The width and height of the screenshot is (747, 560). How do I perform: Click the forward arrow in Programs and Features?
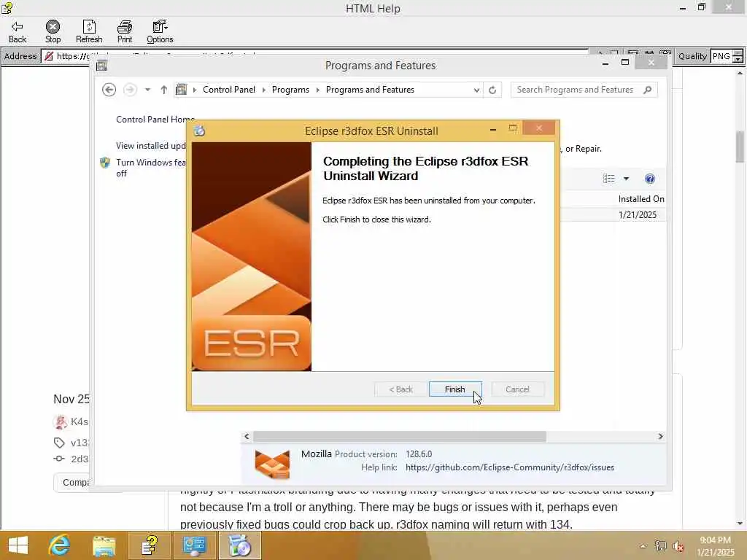(x=130, y=90)
